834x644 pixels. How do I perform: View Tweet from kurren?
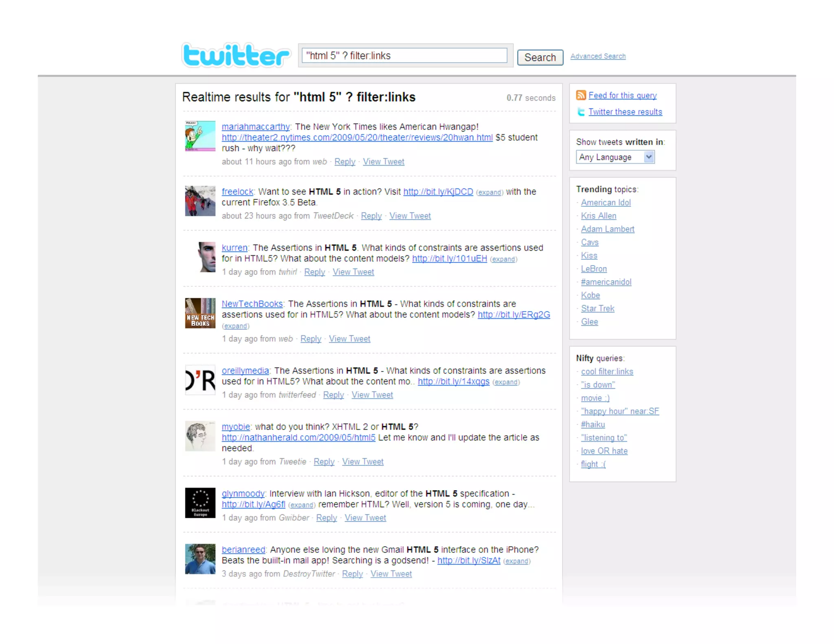coord(353,272)
